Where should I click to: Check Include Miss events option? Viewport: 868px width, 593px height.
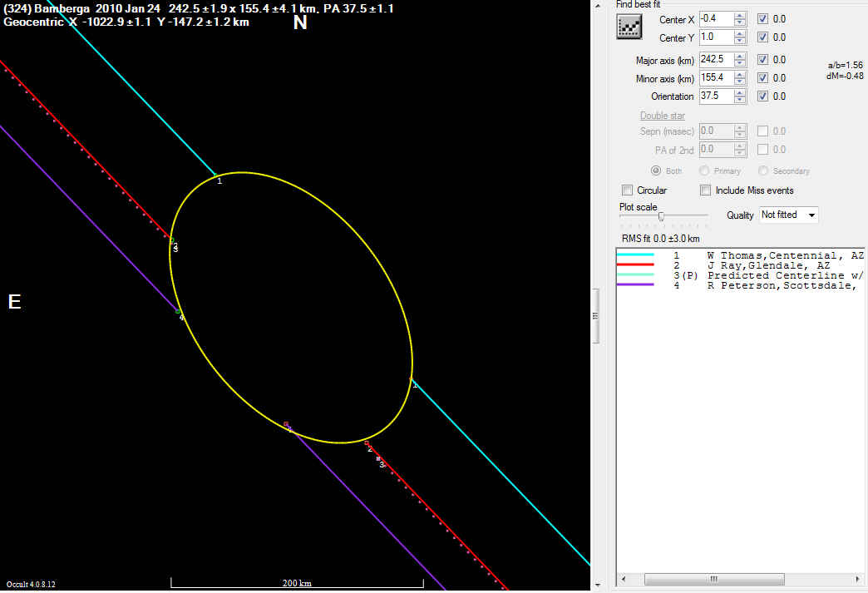pyautogui.click(x=706, y=190)
